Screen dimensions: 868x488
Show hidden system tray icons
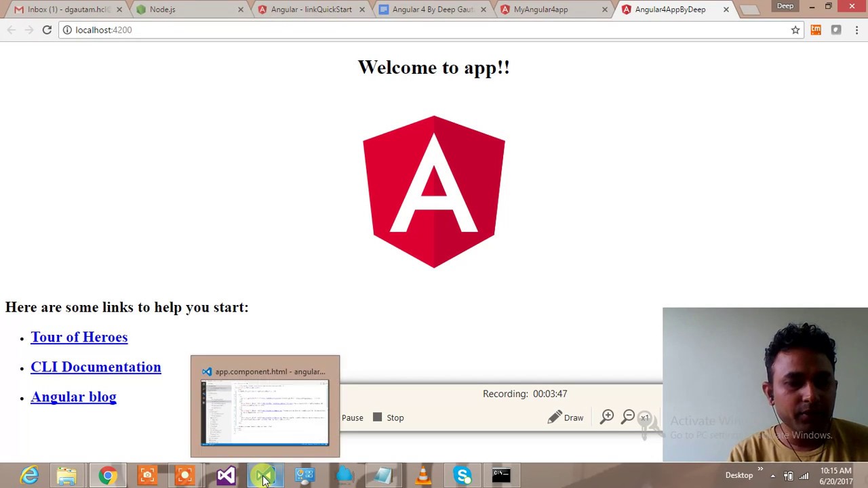[772, 476]
